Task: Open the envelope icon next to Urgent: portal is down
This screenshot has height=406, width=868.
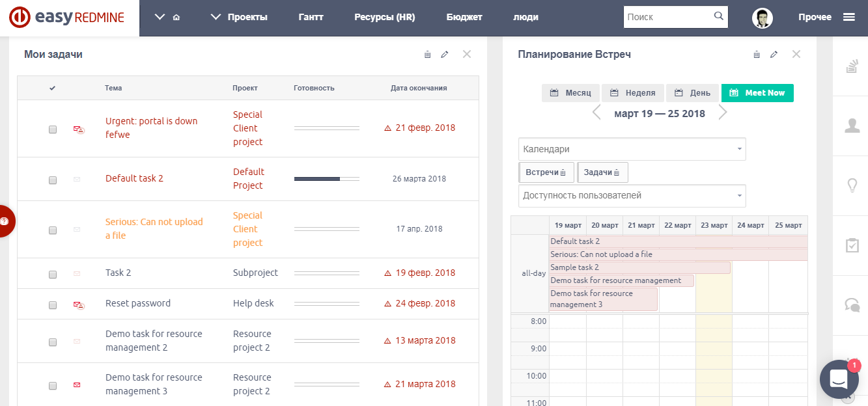Action: click(x=77, y=128)
